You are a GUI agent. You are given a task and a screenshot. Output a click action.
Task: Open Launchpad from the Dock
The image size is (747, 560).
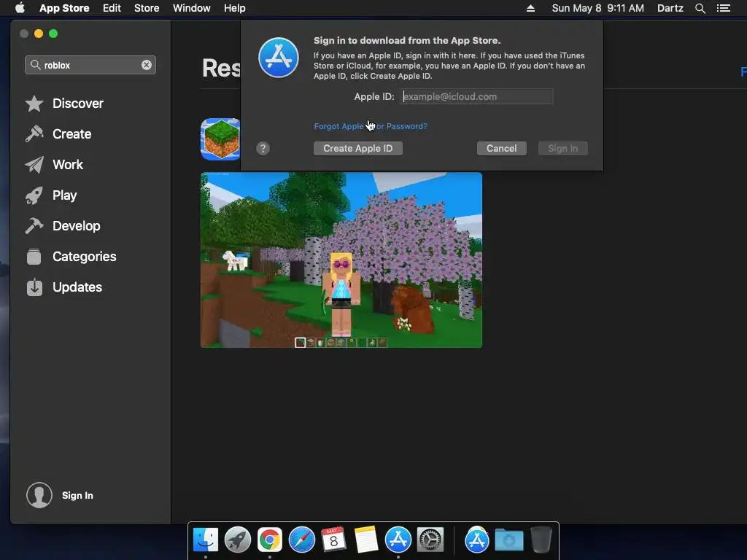coord(238,540)
